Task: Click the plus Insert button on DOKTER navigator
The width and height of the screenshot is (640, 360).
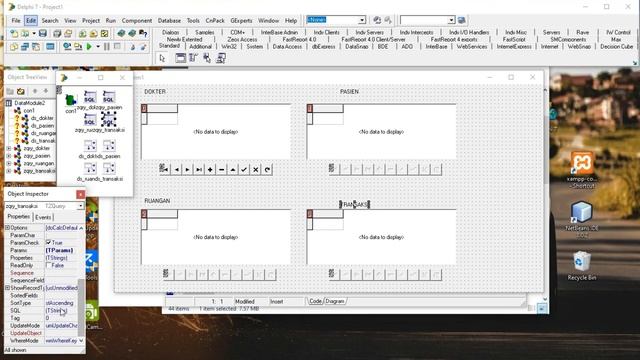Action: click(x=210, y=169)
